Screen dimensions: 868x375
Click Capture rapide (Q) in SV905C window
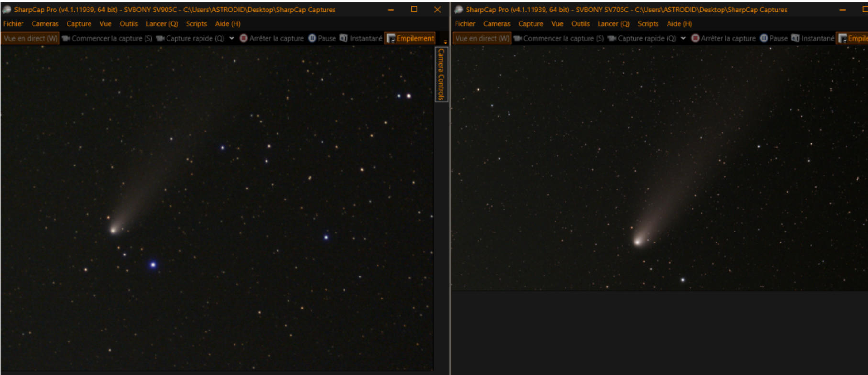tap(190, 38)
